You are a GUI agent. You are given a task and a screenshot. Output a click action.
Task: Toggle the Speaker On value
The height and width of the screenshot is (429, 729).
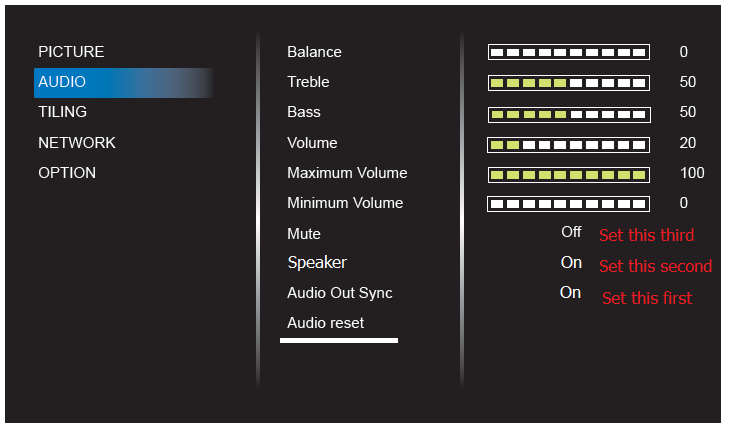571,263
